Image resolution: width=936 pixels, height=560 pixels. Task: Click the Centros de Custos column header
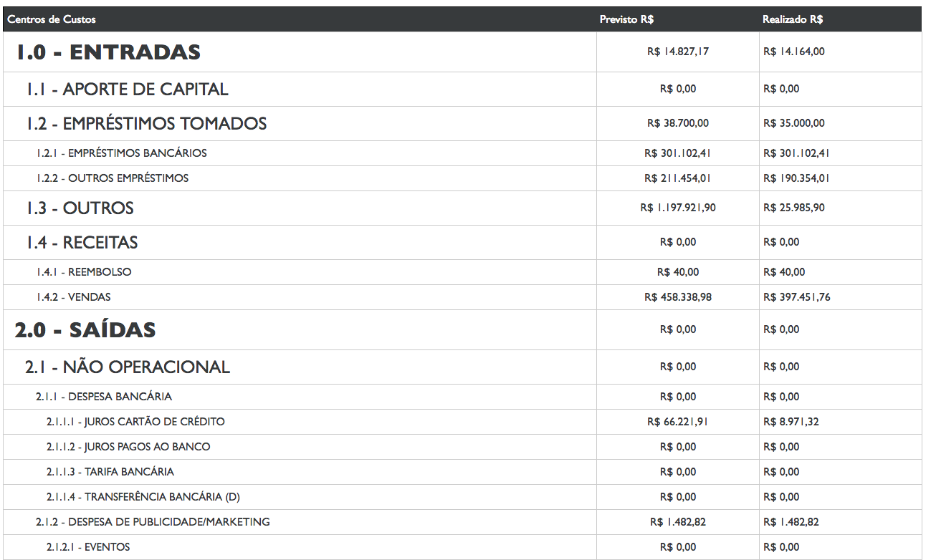[x=52, y=19]
